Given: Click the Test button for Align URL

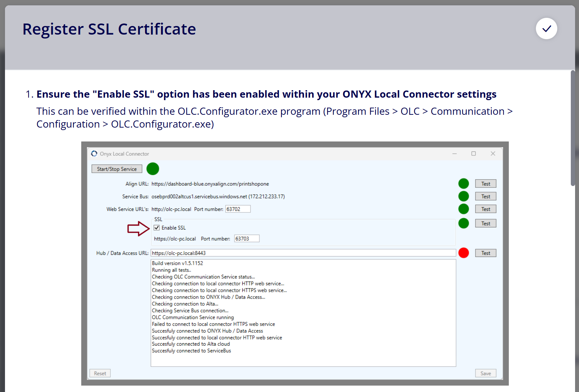Looking at the screenshot, I should [x=486, y=184].
